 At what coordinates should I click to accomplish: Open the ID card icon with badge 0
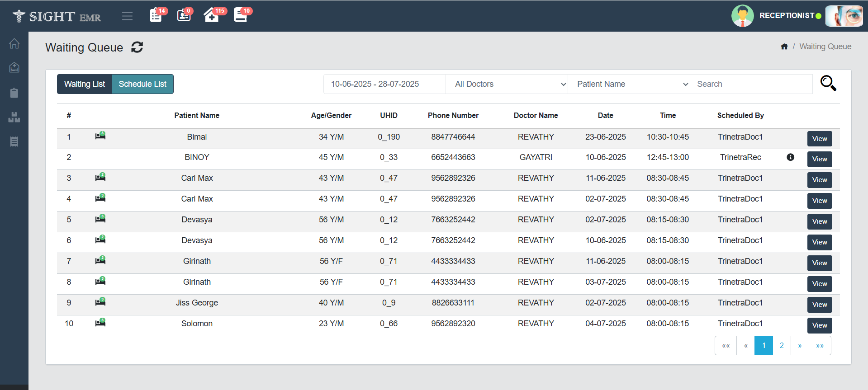(184, 15)
